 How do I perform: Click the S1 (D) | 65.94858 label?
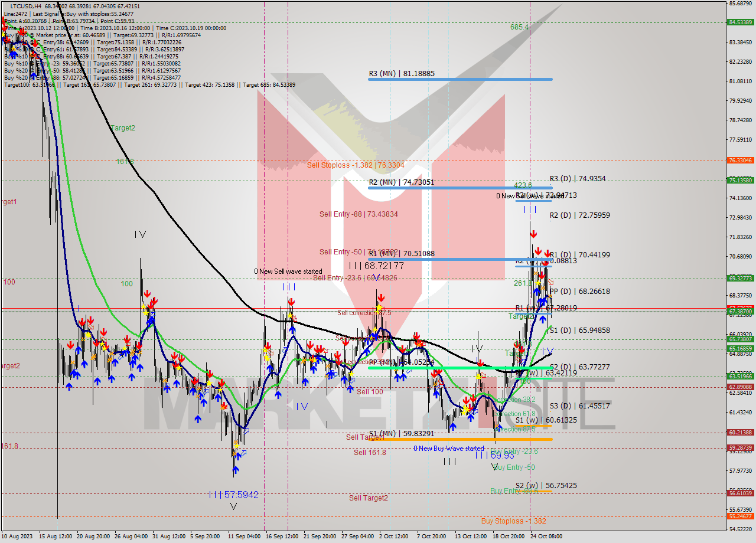coord(580,331)
